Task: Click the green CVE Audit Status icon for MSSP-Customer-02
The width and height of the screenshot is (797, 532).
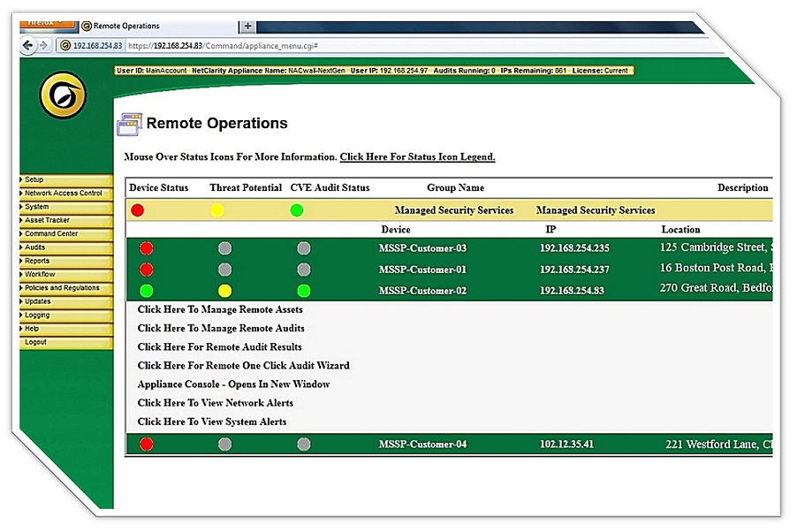Action: click(x=304, y=291)
